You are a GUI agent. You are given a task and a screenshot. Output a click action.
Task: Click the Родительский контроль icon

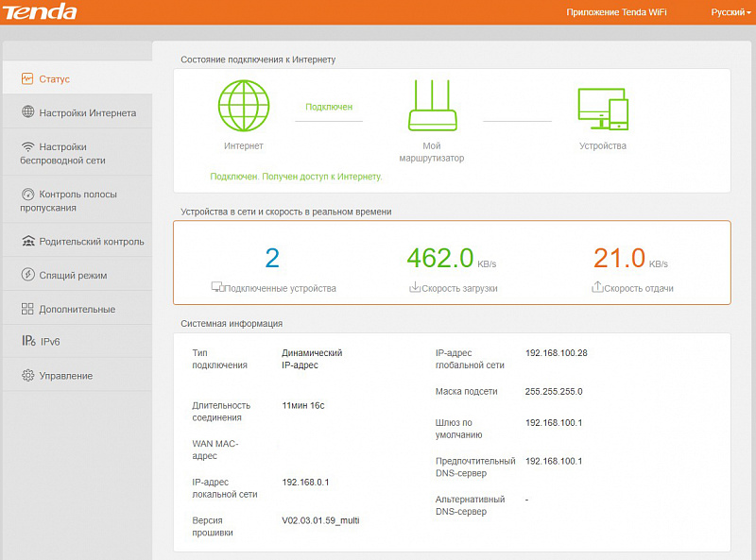[x=27, y=242]
